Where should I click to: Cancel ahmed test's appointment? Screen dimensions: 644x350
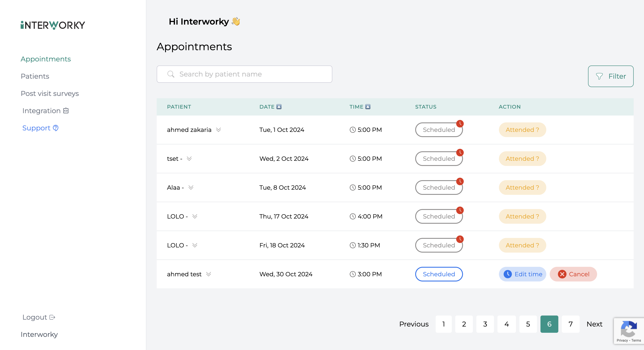[573, 274]
